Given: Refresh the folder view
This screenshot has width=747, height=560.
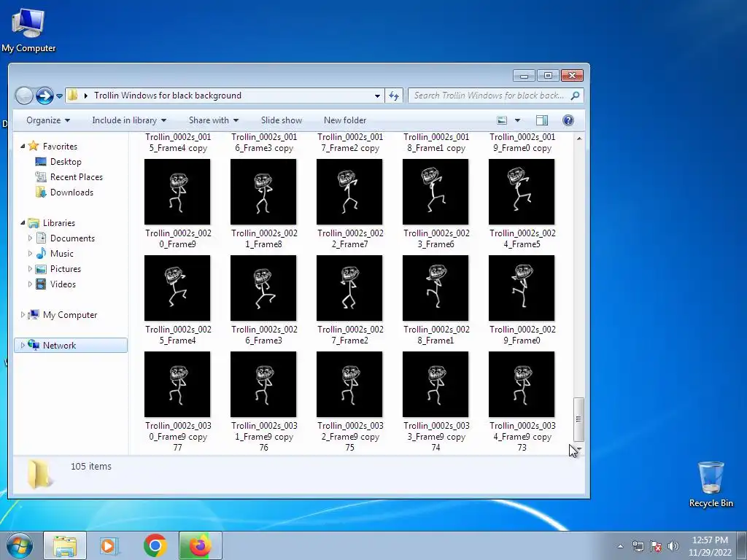Looking at the screenshot, I should click(x=394, y=96).
